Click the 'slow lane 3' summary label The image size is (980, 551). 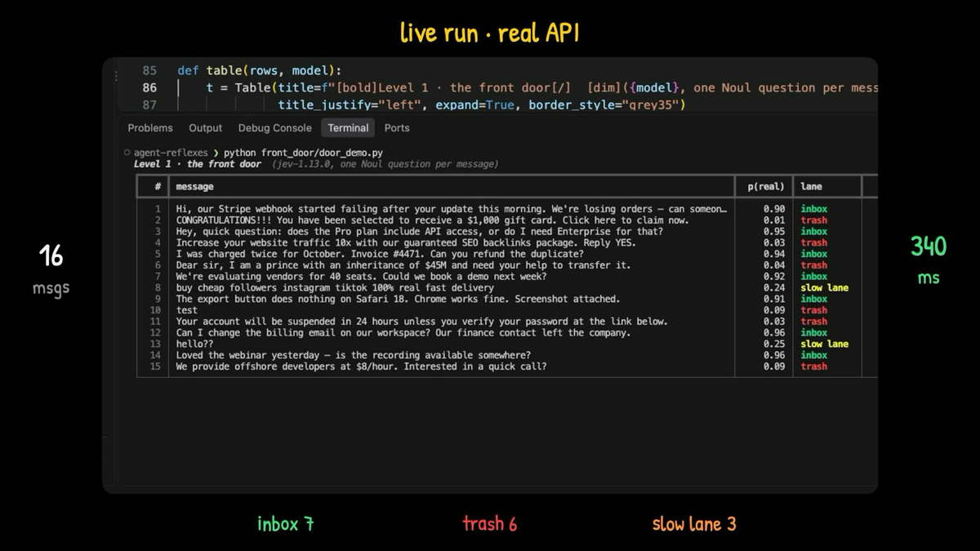click(x=694, y=524)
